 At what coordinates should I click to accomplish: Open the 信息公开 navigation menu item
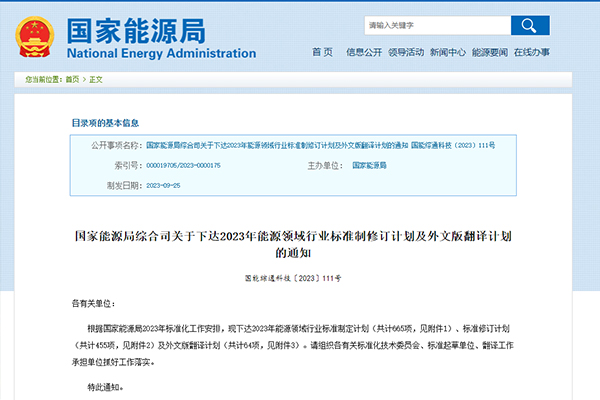(363, 52)
